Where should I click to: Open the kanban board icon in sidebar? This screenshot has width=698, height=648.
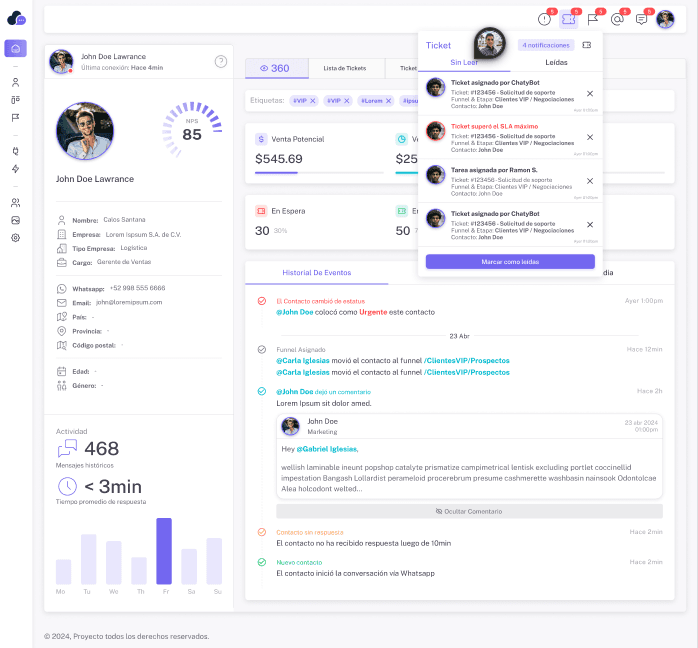(16, 100)
